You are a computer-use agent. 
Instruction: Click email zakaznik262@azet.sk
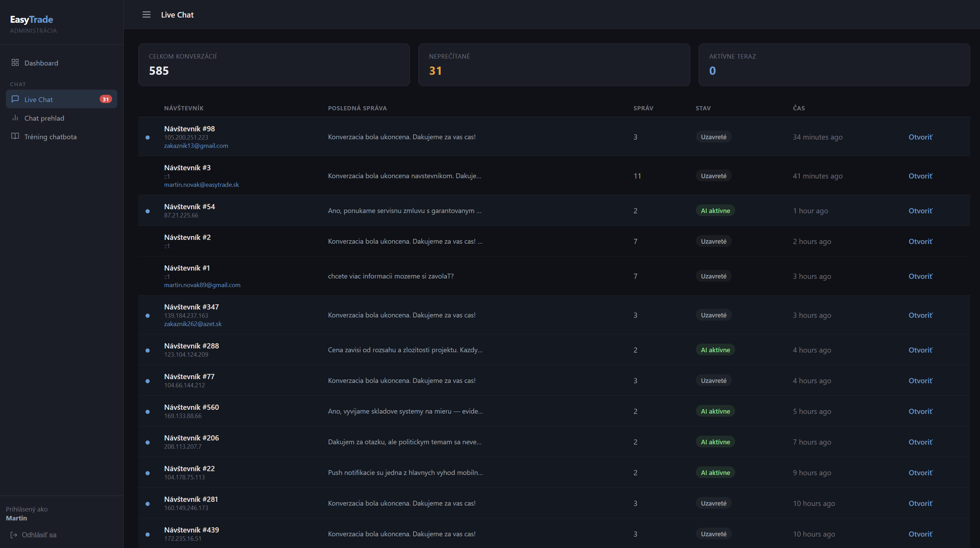coord(192,324)
